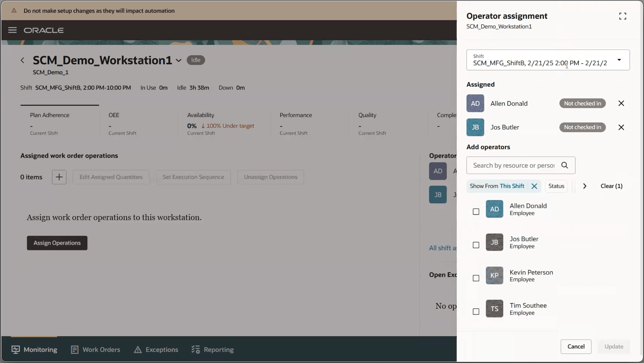Click the back arrow beside workstation title

pos(22,60)
